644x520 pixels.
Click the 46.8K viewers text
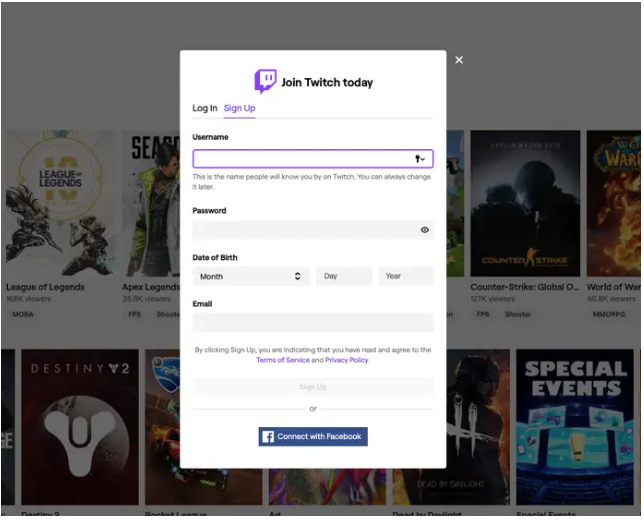[x=611, y=299]
